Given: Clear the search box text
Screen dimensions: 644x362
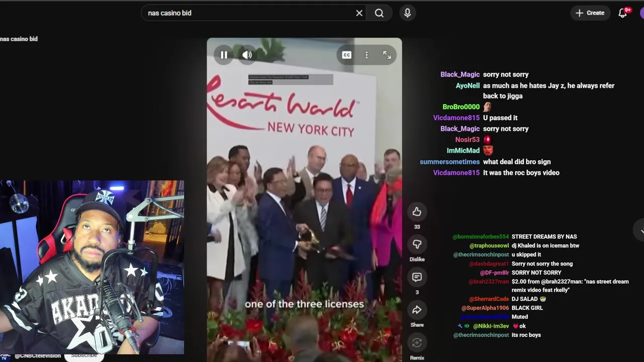Looking at the screenshot, I should pos(359,13).
